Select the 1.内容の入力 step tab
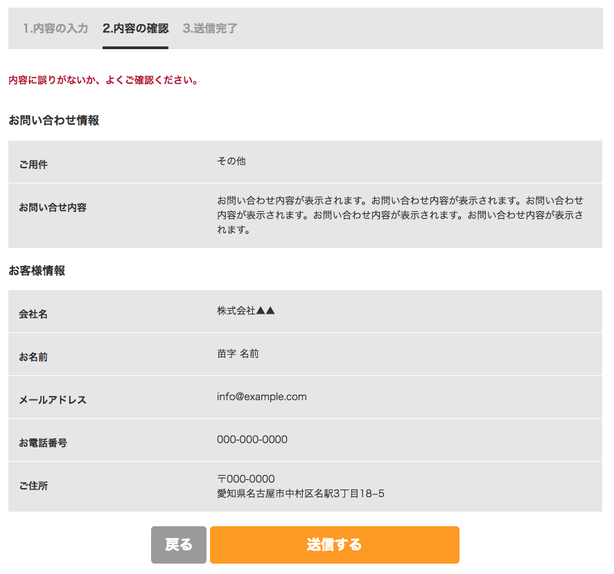The height and width of the screenshot is (574, 614). click(x=55, y=28)
